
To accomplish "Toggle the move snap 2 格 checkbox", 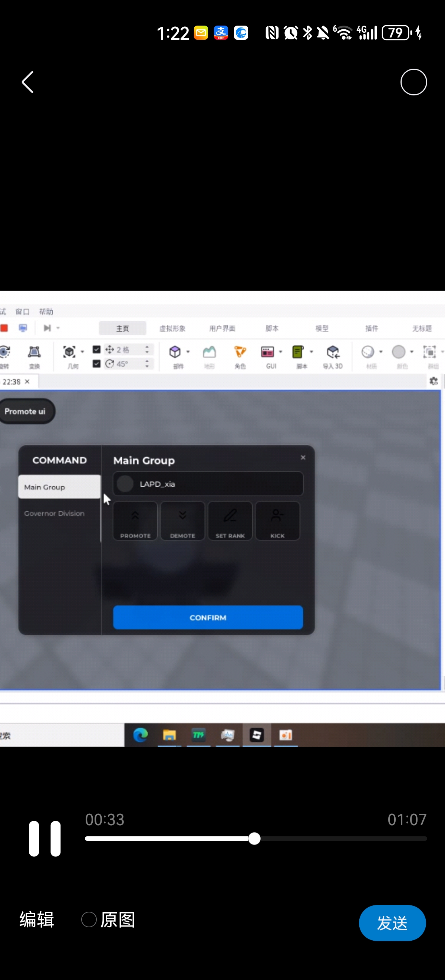I will pos(96,349).
